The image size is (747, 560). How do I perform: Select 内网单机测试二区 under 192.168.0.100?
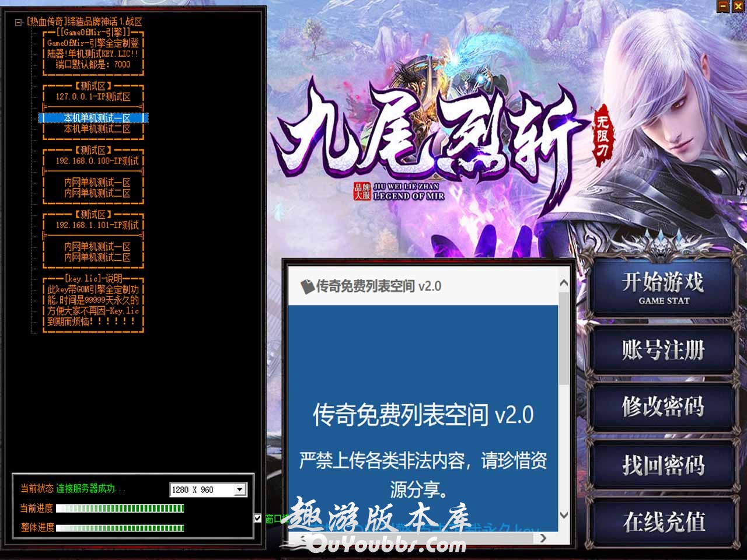pyautogui.click(x=93, y=193)
